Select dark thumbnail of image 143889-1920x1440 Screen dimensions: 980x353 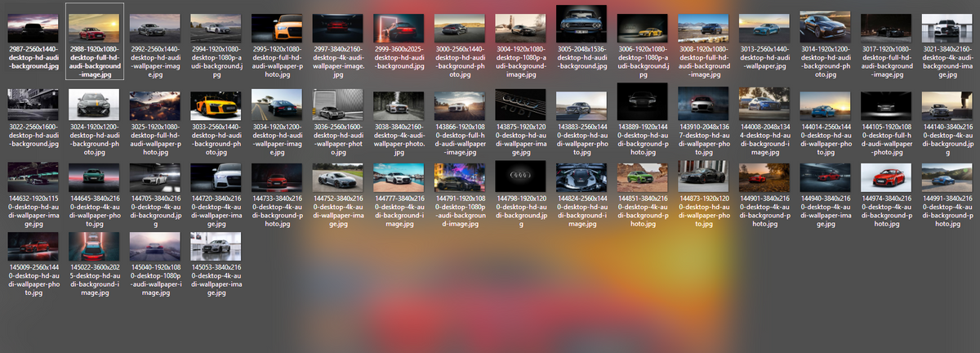click(644, 104)
